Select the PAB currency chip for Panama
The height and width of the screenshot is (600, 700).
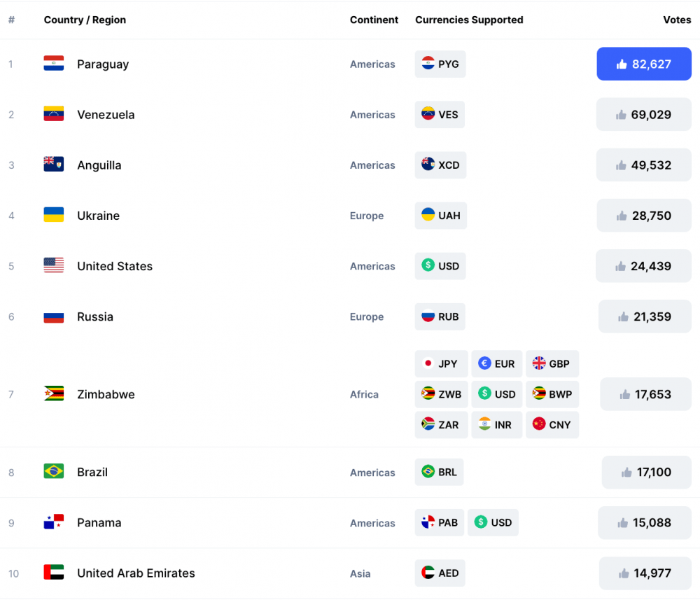point(440,522)
